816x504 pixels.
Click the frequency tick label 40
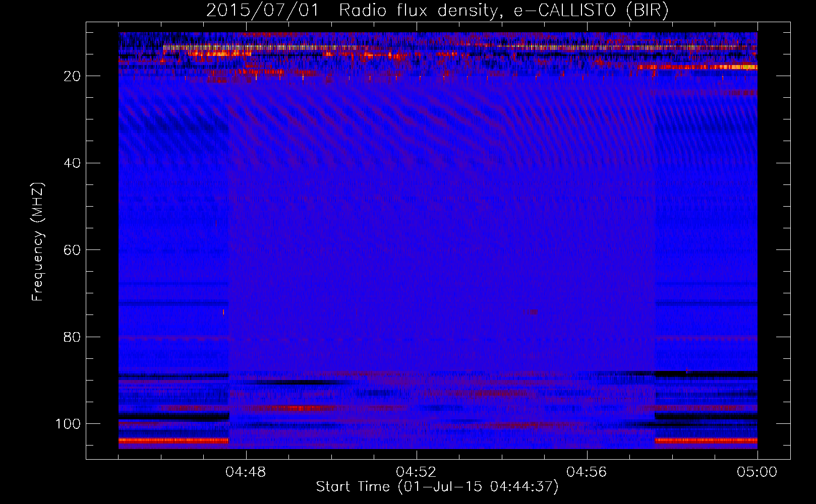(x=73, y=163)
